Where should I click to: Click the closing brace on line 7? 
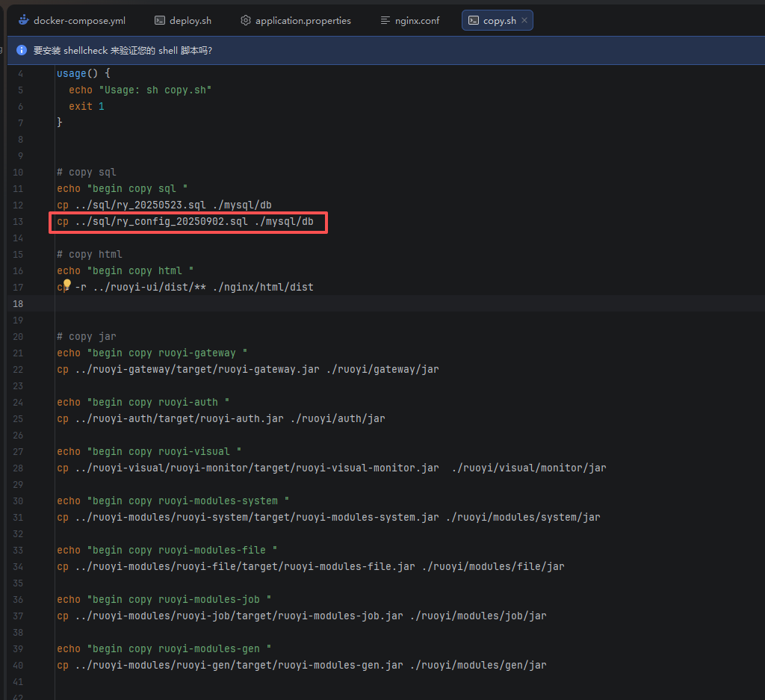coord(60,123)
